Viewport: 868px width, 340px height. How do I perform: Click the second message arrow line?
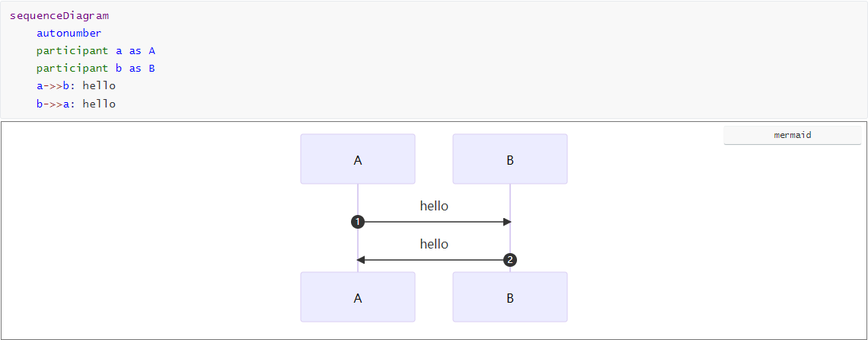click(434, 260)
